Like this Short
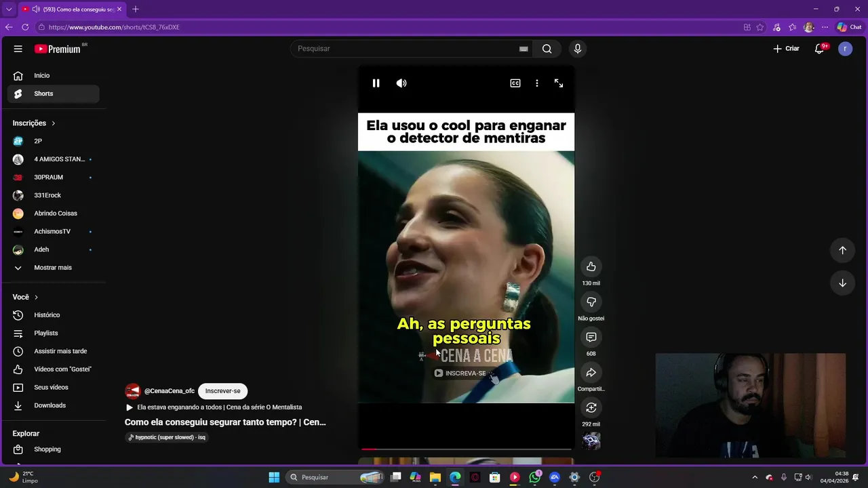 point(591,266)
